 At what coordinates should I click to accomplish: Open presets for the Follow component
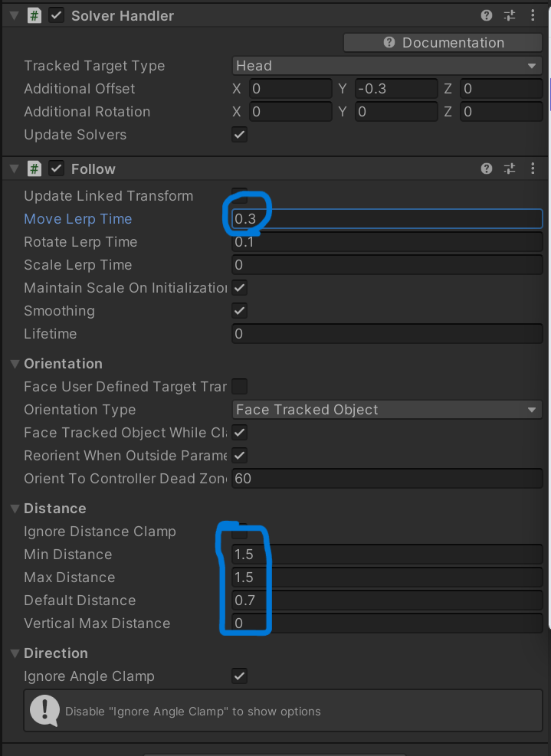point(510,169)
